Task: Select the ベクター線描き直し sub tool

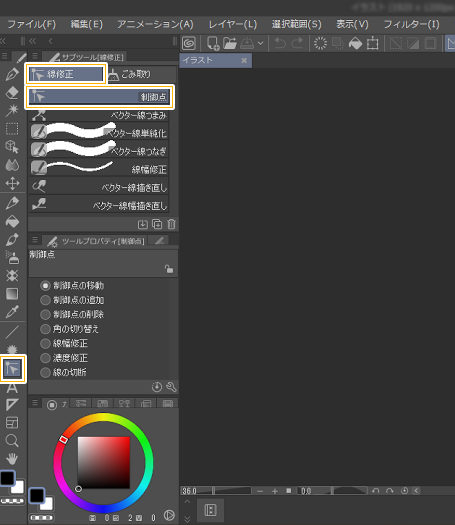Action: click(99, 186)
